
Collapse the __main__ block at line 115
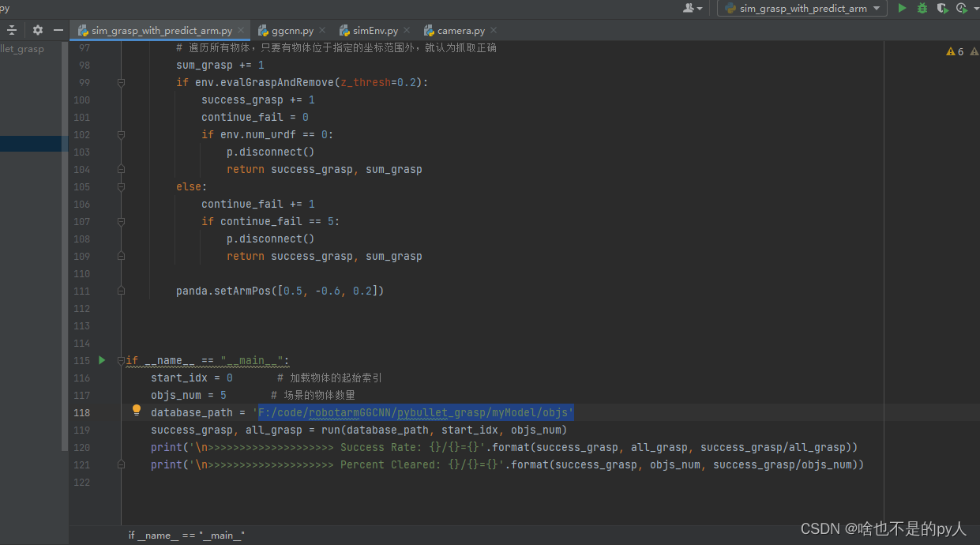tap(120, 360)
